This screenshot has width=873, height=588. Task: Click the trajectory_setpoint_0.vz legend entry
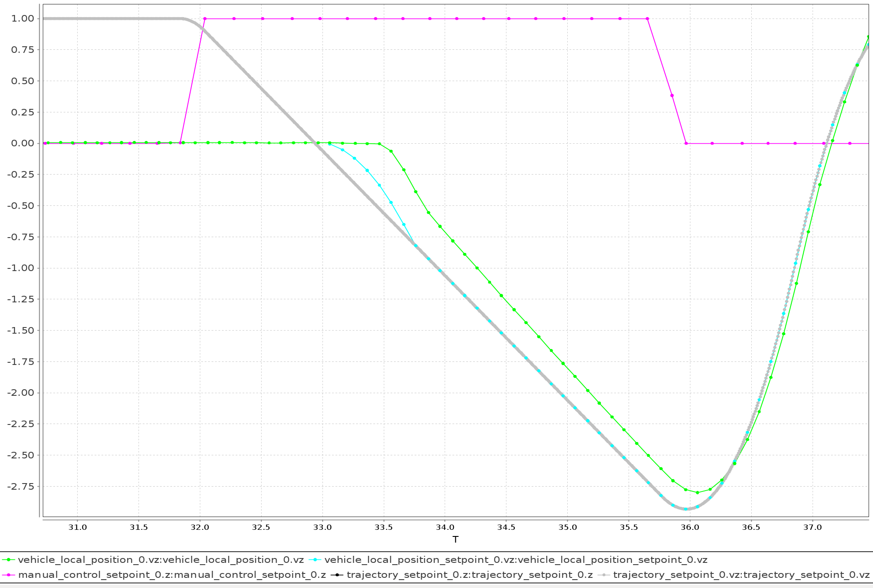coord(734,575)
